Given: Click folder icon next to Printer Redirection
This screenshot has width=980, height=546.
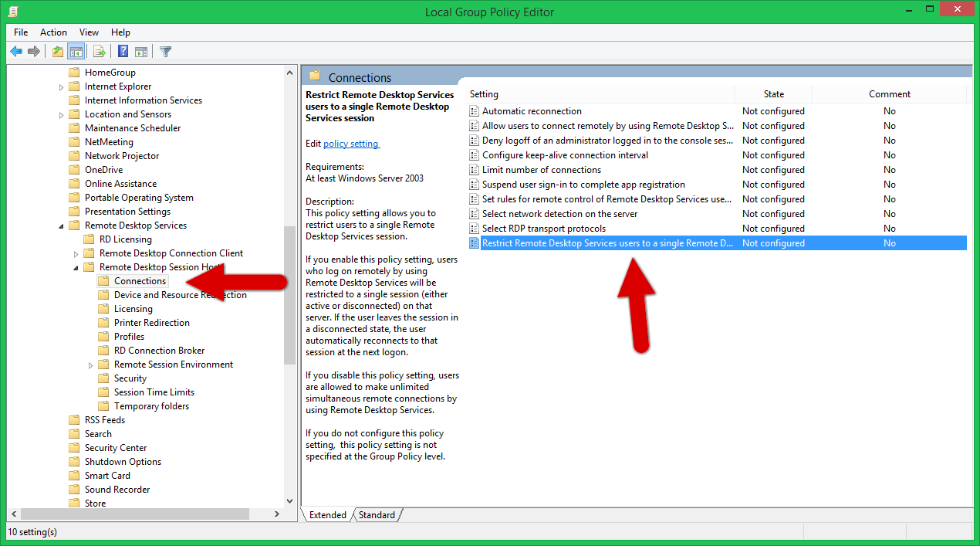Looking at the screenshot, I should (x=103, y=323).
